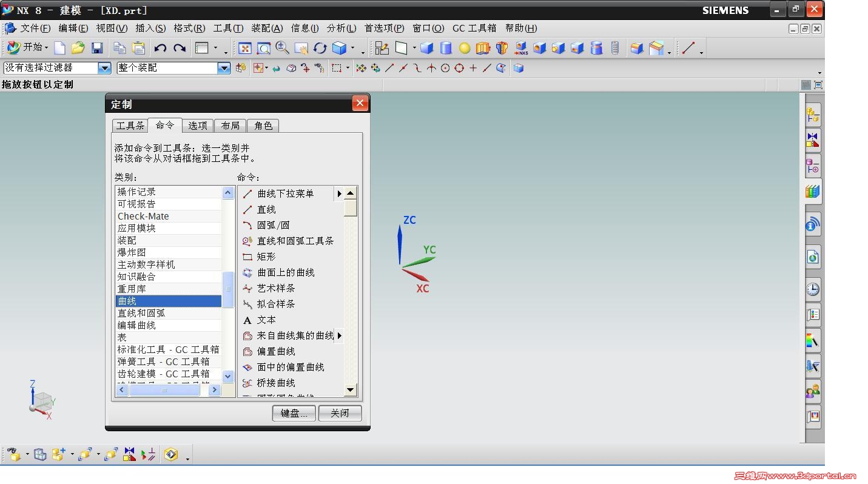This screenshot has height=484, width=868.
Task: Click the Mirror Assembly icon in the bottom toolbar
Action: pos(130,454)
